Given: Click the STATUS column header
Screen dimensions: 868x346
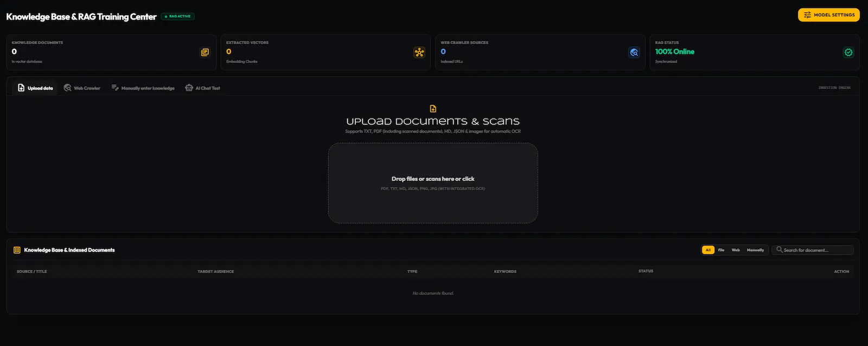Looking at the screenshot, I should [646, 271].
